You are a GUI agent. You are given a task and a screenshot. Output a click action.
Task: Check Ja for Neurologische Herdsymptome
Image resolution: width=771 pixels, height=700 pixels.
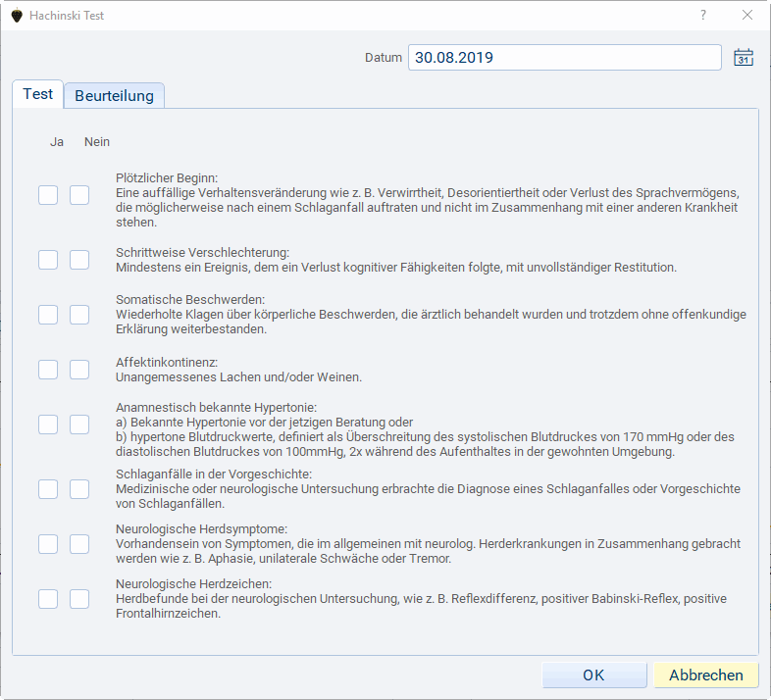[x=48, y=544]
